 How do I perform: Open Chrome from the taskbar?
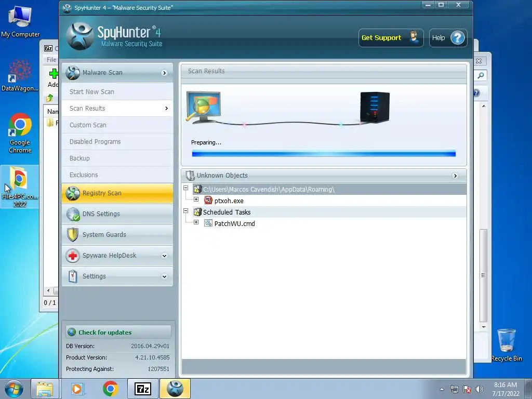pyautogui.click(x=110, y=389)
